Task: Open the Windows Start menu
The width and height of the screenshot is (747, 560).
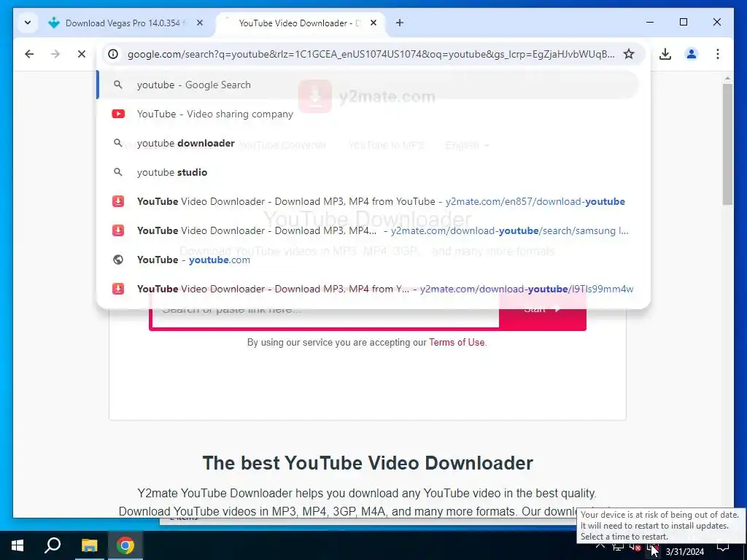Action: 18,545
